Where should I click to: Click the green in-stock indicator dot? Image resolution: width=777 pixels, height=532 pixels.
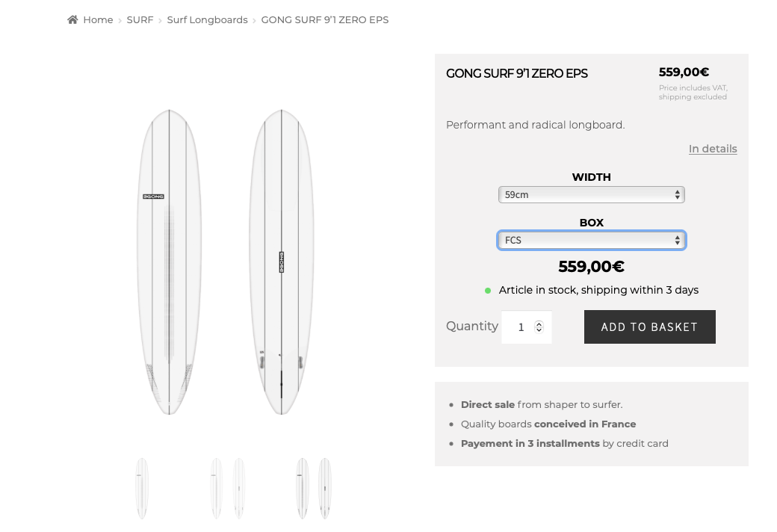click(488, 291)
